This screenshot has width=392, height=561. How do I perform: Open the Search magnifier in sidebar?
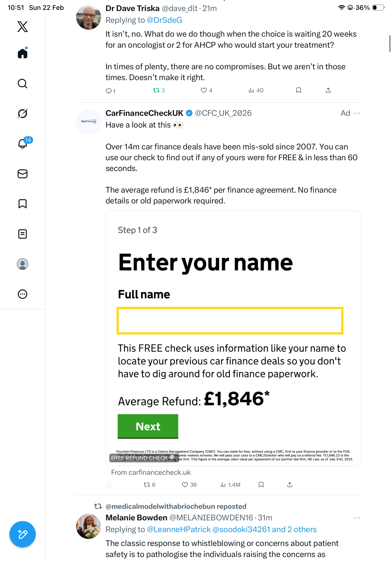23,84
